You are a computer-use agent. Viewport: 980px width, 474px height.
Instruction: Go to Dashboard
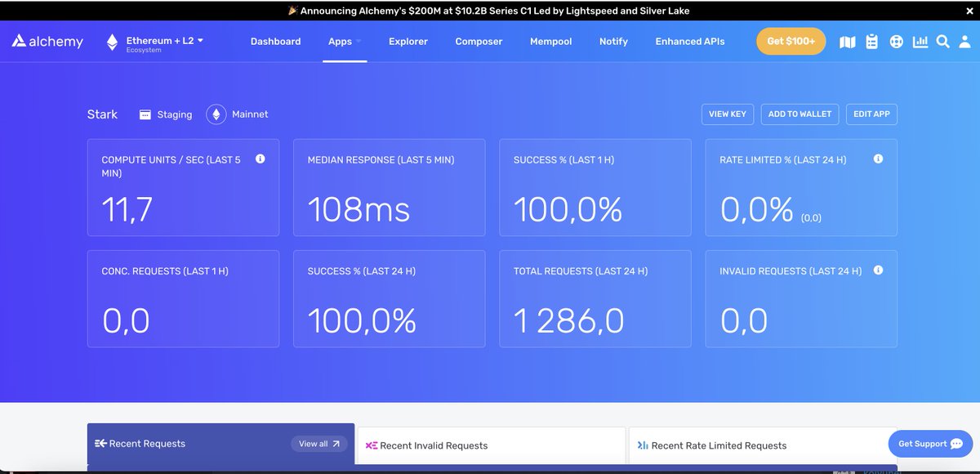pos(275,42)
